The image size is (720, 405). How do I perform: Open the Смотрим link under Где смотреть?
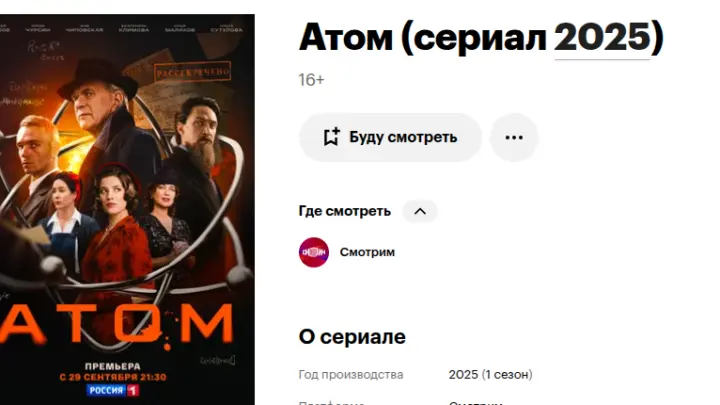367,252
